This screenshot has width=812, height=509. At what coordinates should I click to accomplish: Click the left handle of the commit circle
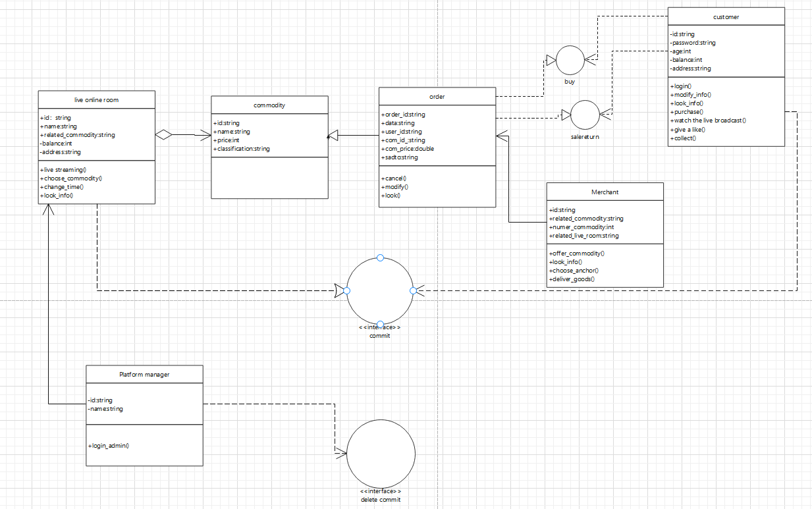pos(346,290)
